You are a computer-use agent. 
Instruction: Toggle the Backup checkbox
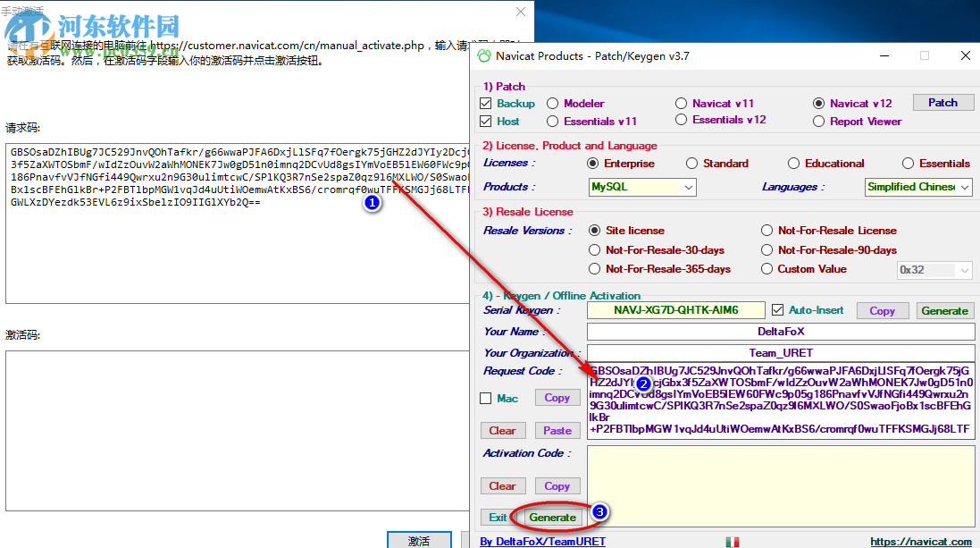[486, 103]
